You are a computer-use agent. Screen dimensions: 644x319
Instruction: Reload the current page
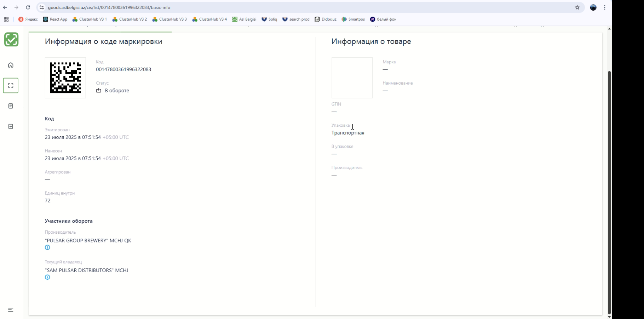click(x=28, y=7)
